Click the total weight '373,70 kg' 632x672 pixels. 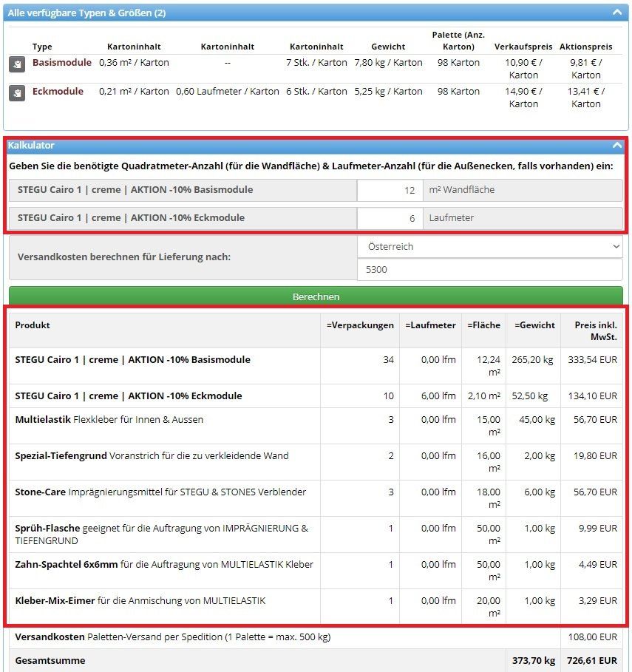click(534, 660)
